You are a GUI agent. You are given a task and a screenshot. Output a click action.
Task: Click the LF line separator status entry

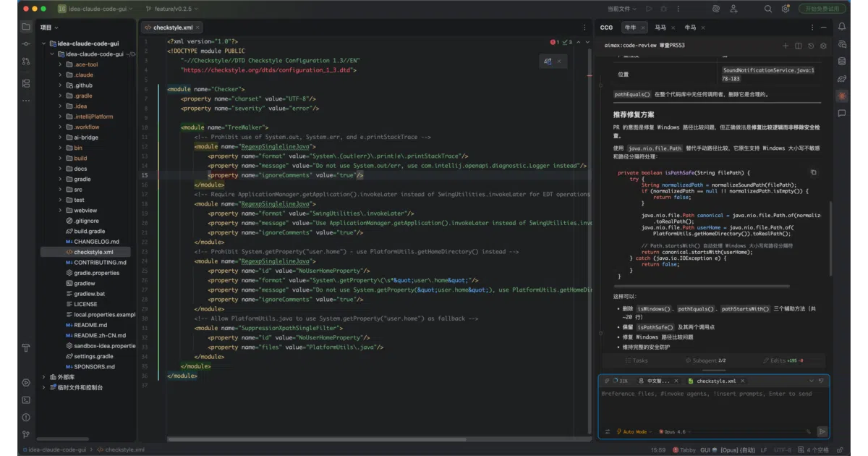coord(763,449)
